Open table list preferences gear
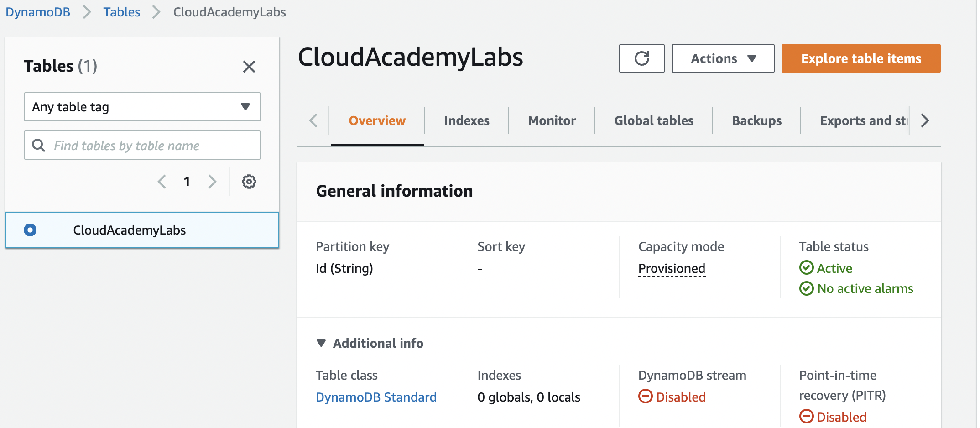Image resolution: width=980 pixels, height=428 pixels. (249, 181)
